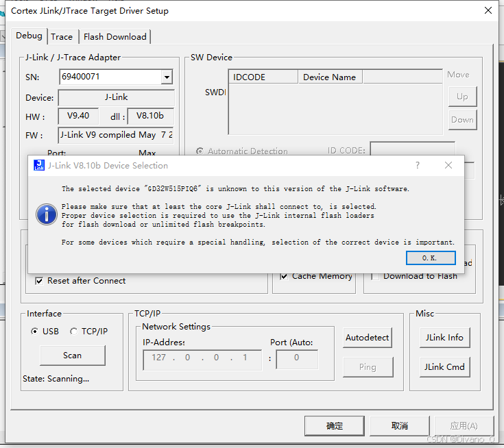Close the J-Link Device Selection dialog

[448, 165]
